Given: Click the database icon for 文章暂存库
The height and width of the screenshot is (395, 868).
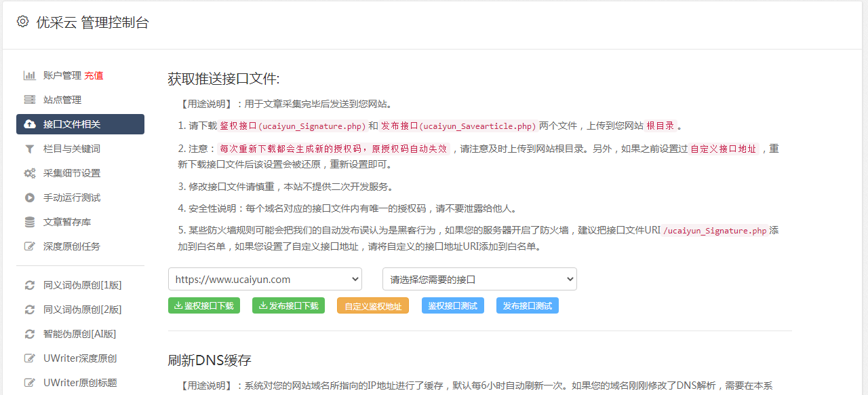Looking at the screenshot, I should click(30, 222).
